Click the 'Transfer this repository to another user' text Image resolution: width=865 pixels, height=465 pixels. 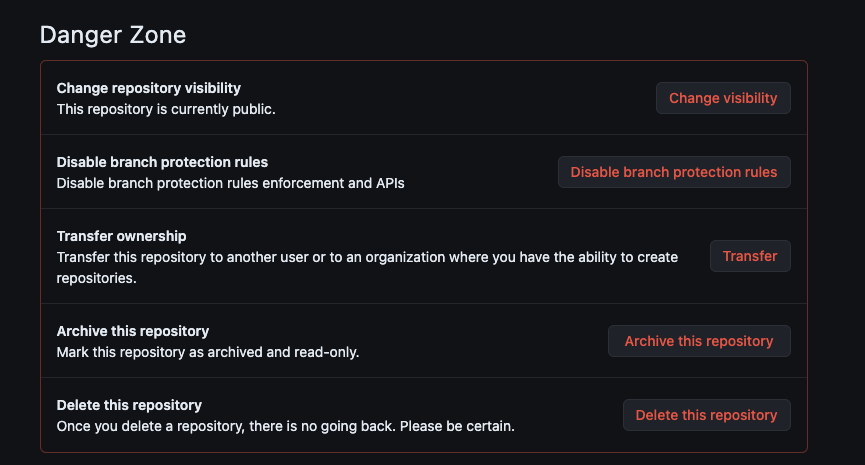(183, 257)
